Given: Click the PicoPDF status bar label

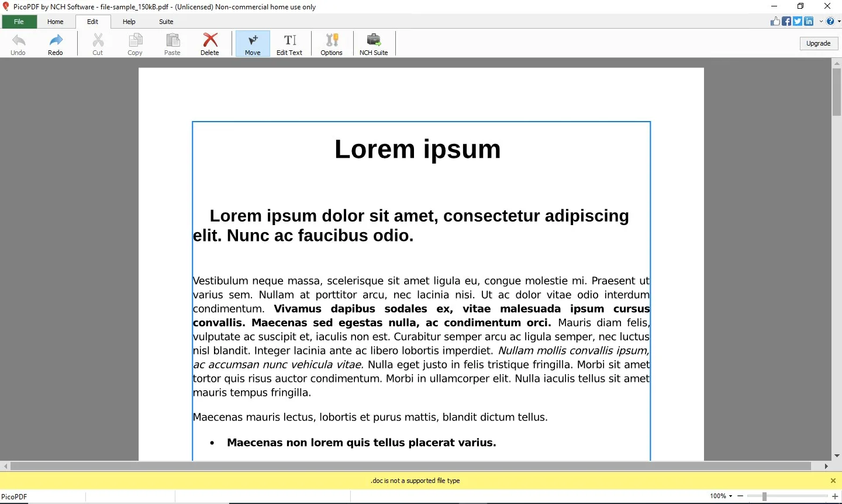Looking at the screenshot, I should [x=14, y=496].
